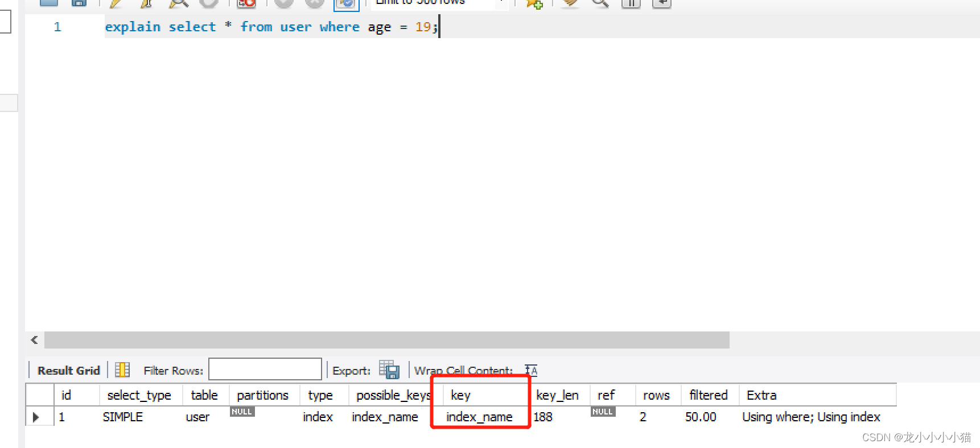Image resolution: width=980 pixels, height=448 pixels.
Task: Sort by the id column header
Action: pyautogui.click(x=77, y=395)
